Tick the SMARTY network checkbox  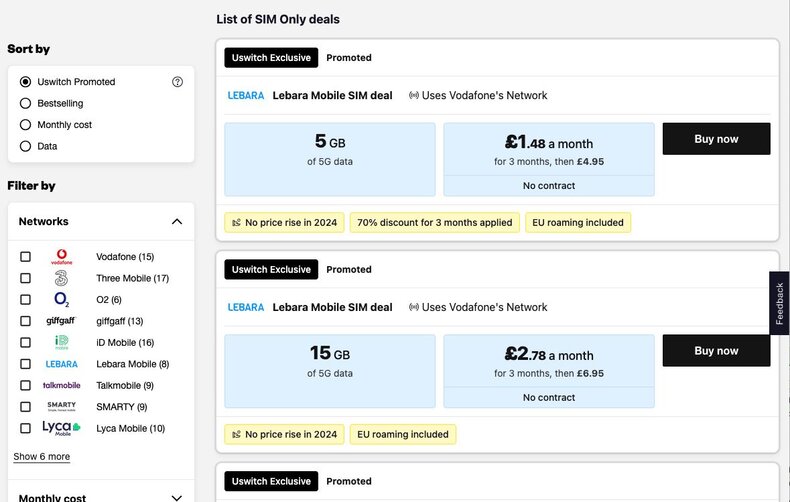point(25,407)
